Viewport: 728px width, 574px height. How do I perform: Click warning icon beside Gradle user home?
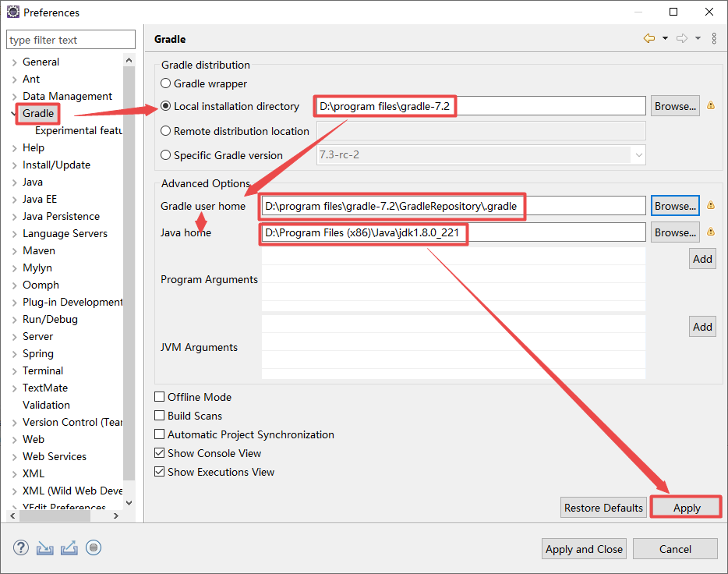point(710,205)
